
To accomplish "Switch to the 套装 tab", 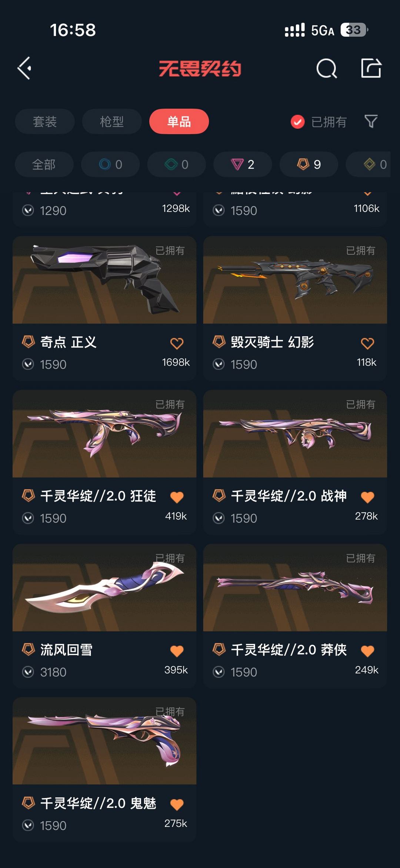I will 45,121.
